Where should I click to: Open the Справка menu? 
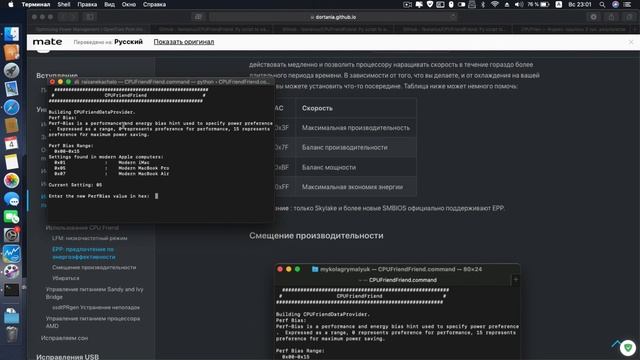154,4
